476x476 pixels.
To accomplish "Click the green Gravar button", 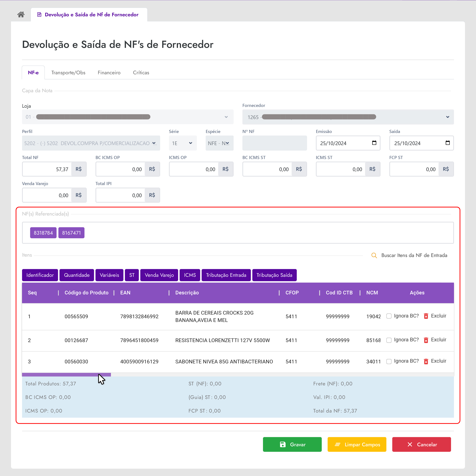I will (x=292, y=444).
